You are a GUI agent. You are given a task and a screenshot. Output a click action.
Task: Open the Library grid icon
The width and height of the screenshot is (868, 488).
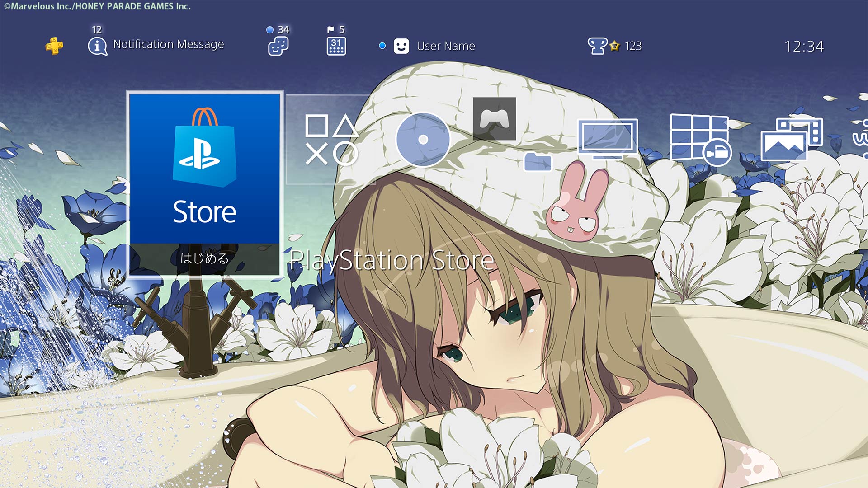pos(701,140)
